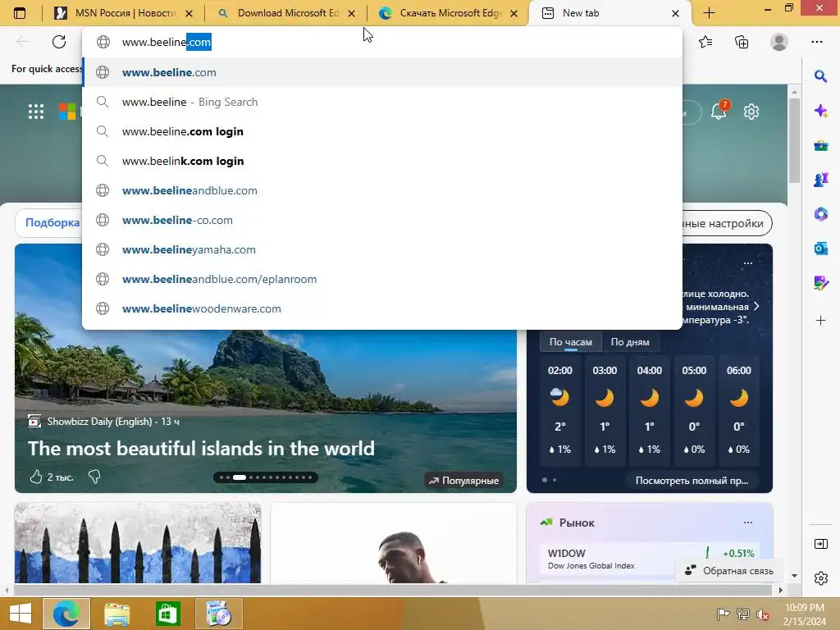Click the Обратная связь feedback button

coord(729,571)
